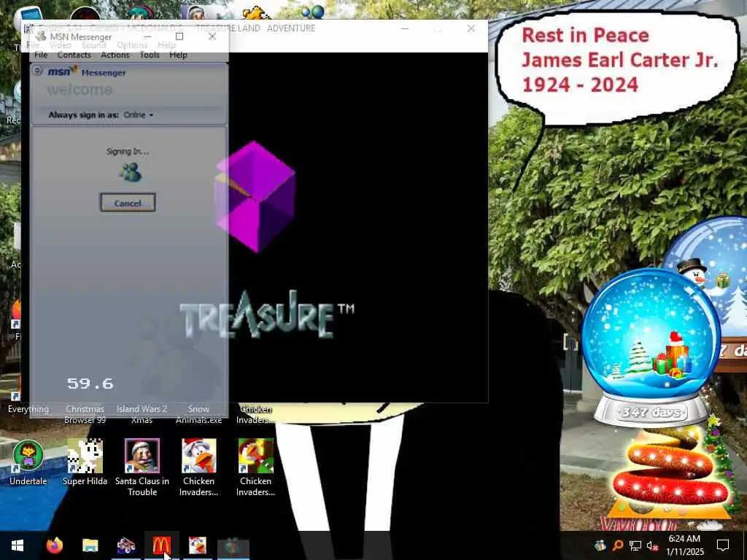Select the Christmas Browser 99 desktop label

(85, 414)
